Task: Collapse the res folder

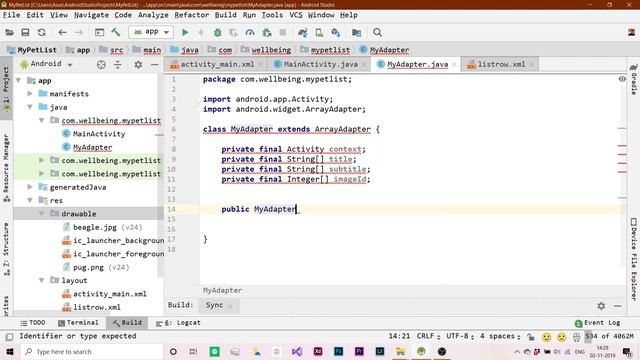Action: pos(30,200)
